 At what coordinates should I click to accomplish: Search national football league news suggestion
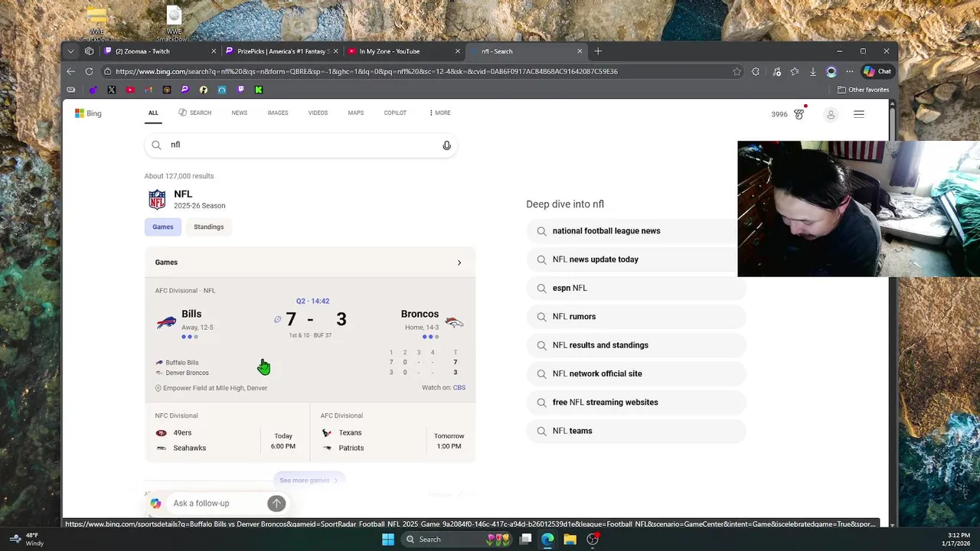[636, 231]
